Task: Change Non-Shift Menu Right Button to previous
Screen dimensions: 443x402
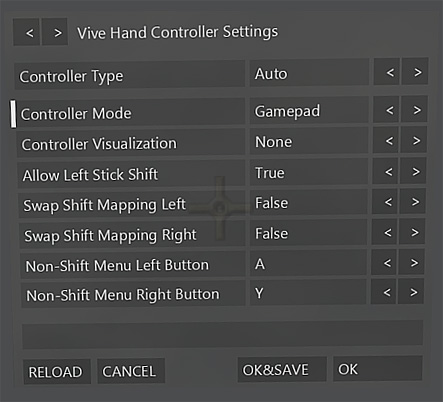Action: click(x=383, y=292)
